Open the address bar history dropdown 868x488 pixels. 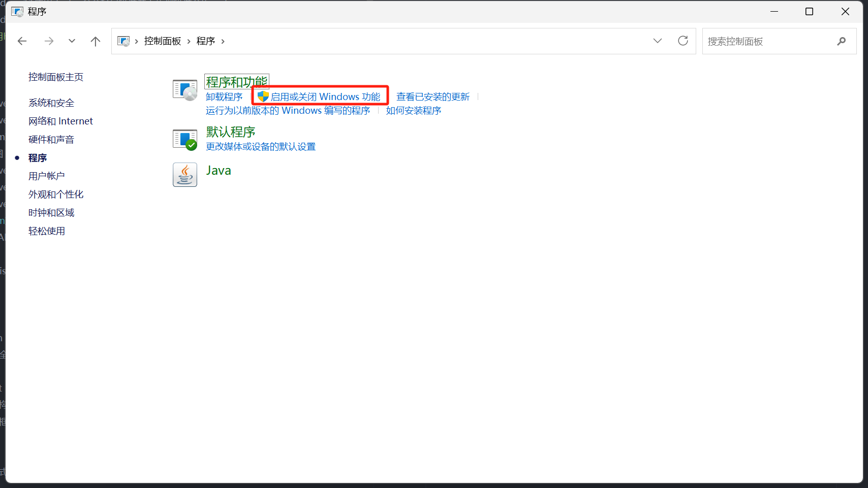(x=657, y=41)
